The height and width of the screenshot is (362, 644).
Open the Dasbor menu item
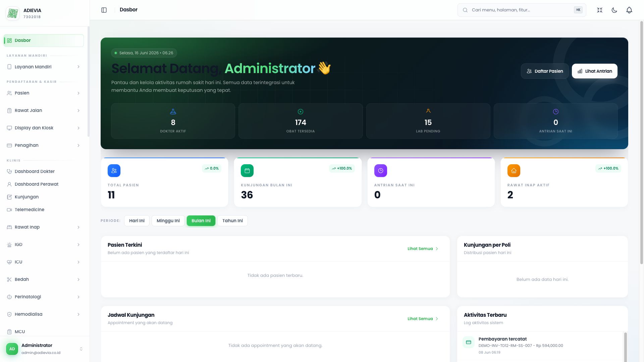coord(44,41)
